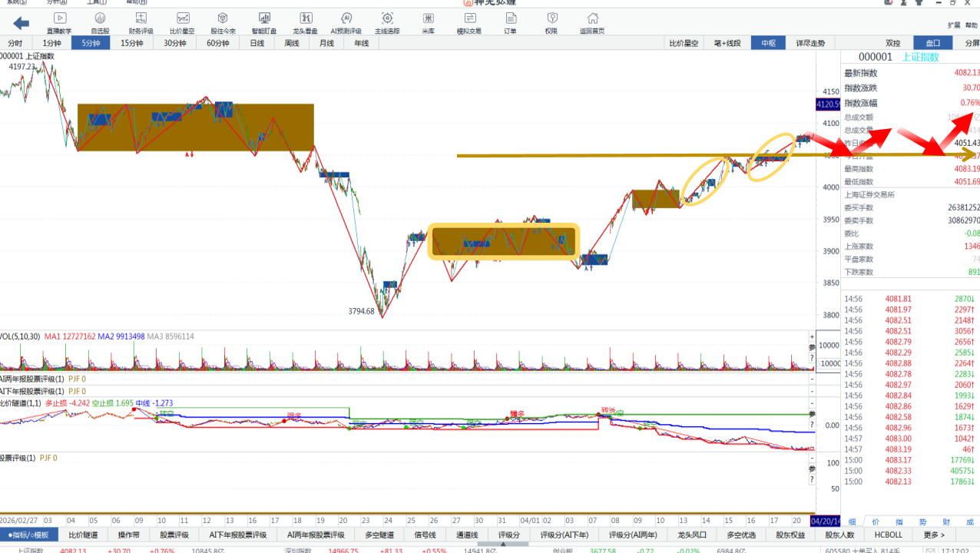Screen dimensions: 980x553
Task: Open 直播教学 live teaching icon
Action: [59, 22]
